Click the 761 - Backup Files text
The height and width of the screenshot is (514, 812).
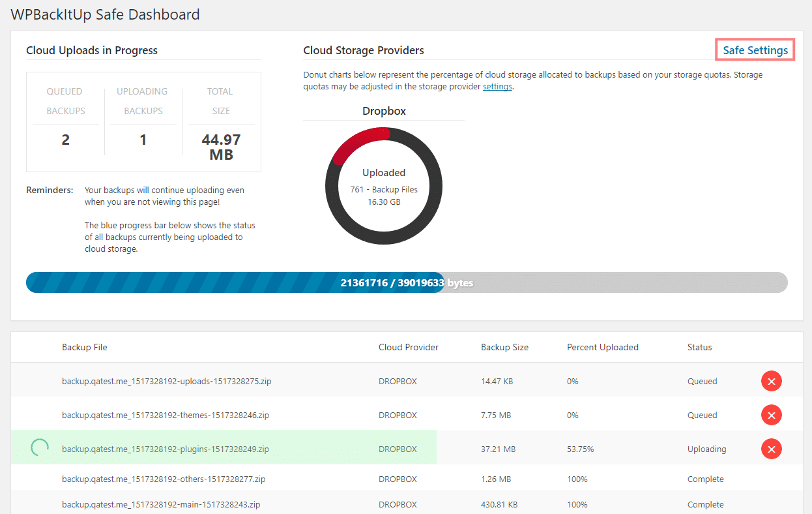coord(384,189)
